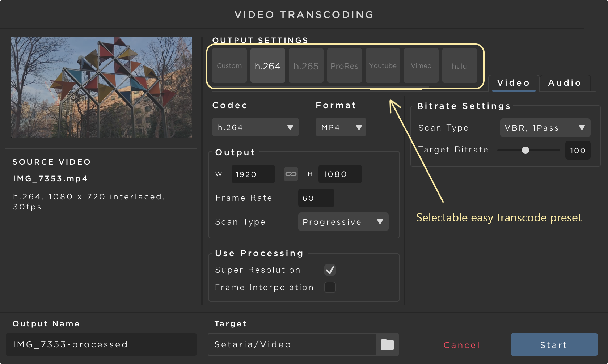
Task: Click the Output Name field IMG_7353-processed
Action: (101, 344)
